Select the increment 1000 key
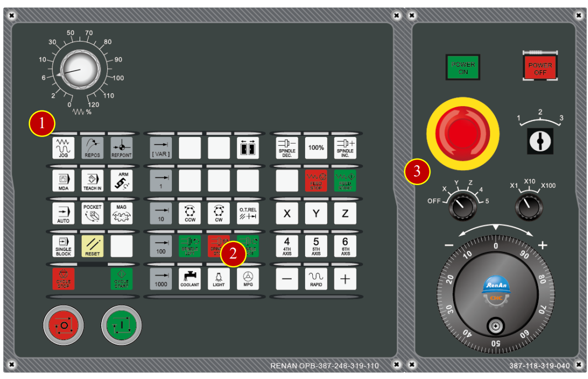Image resolution: width=588 pixels, height=379 pixels. pyautogui.click(x=161, y=279)
